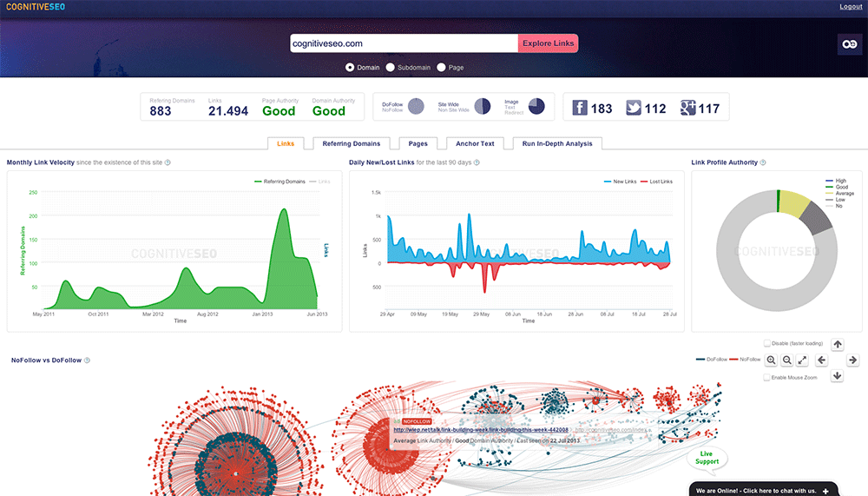This screenshot has height=496, width=868.
Task: Click the Site Wide pie chart icon
Action: 482,106
